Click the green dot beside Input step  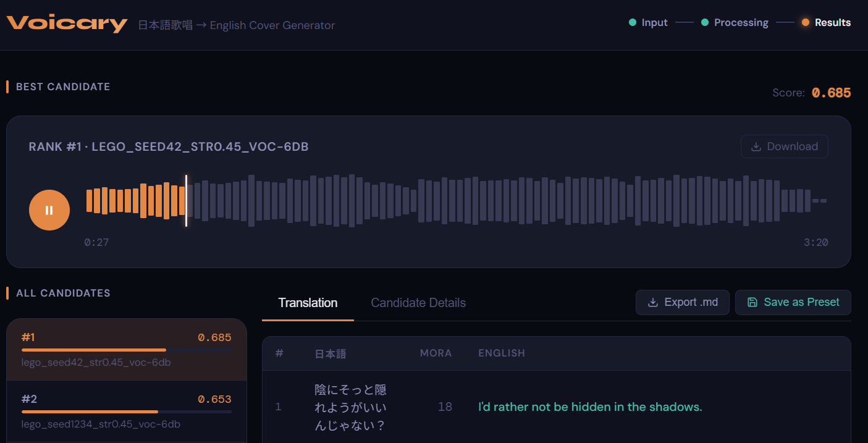pyautogui.click(x=633, y=22)
